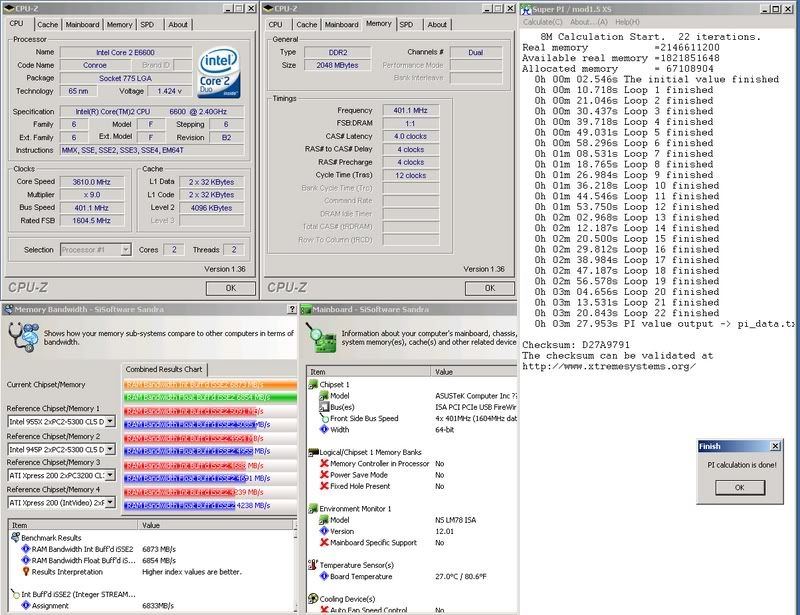This screenshot has width=800, height=615.
Task: Open About menu in Super PI
Action: 588,22
